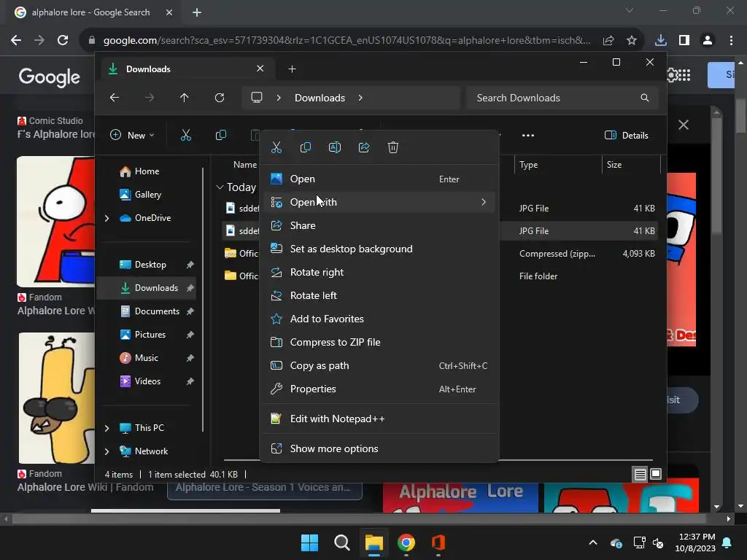
Task: Open taskbar Search
Action: 341,542
